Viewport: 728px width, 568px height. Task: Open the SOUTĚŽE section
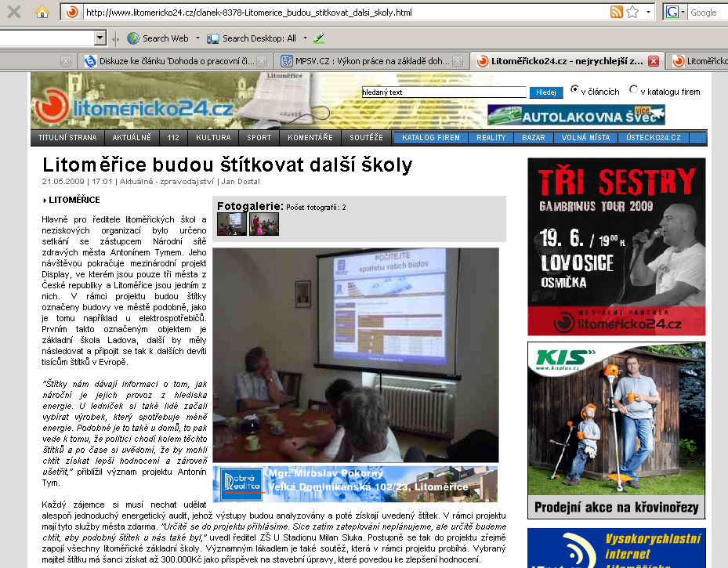[366, 138]
